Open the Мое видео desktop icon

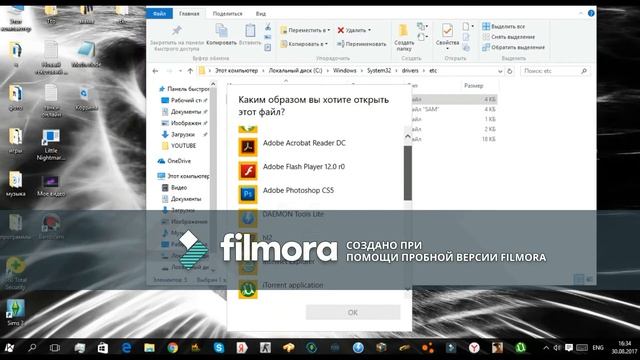tap(51, 186)
